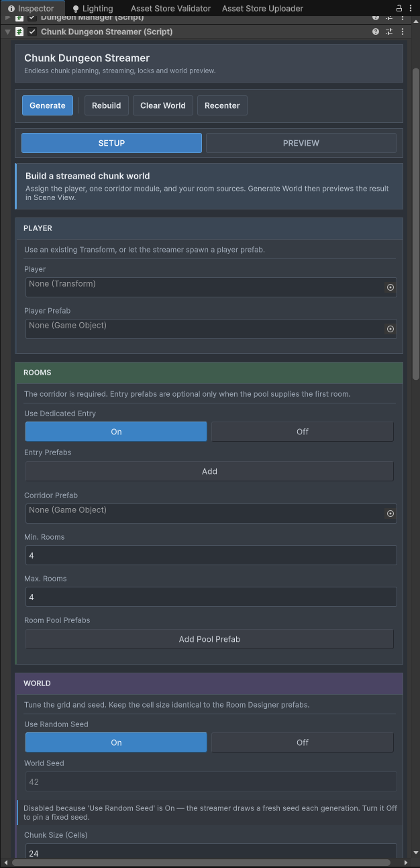Click the 'Player Prefab' label
Viewport: 420px width, 868px height.
(x=47, y=311)
